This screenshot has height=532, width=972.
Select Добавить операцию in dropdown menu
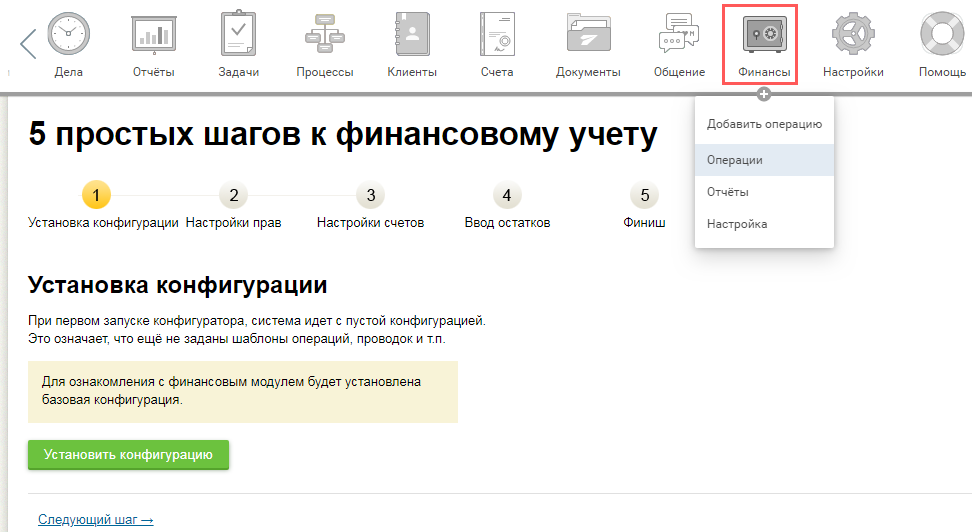click(764, 124)
